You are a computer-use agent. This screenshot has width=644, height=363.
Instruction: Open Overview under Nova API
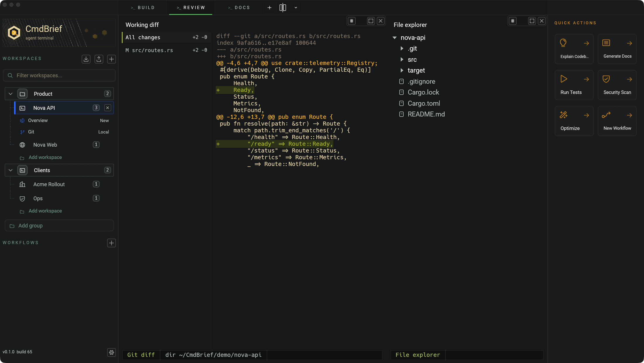tap(64, 121)
